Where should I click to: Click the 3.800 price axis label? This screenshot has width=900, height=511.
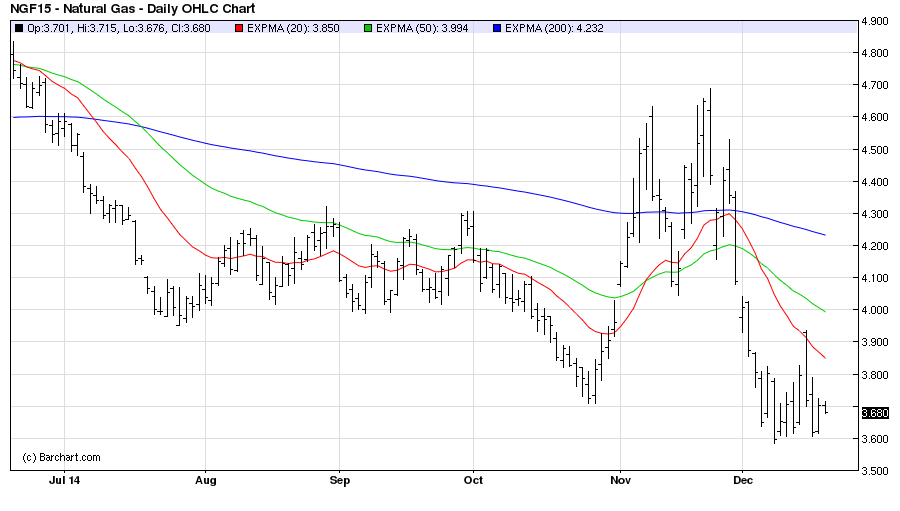pyautogui.click(x=875, y=375)
